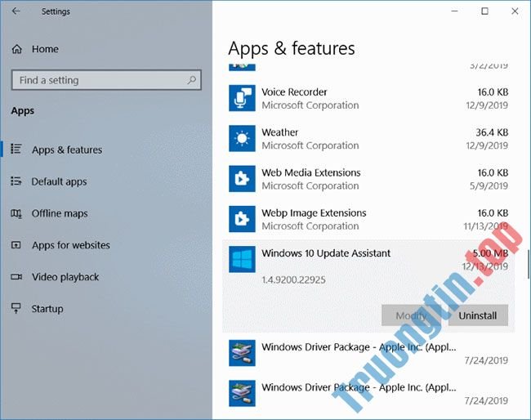Select the Apps for websites sidebar icon
531x420 pixels.
pos(16,245)
